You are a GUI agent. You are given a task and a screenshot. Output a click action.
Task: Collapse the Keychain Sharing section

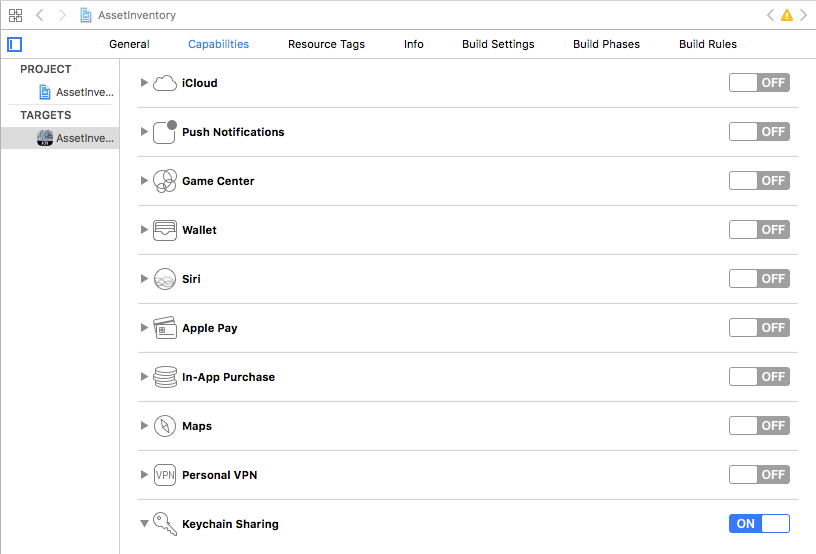pyautogui.click(x=144, y=523)
